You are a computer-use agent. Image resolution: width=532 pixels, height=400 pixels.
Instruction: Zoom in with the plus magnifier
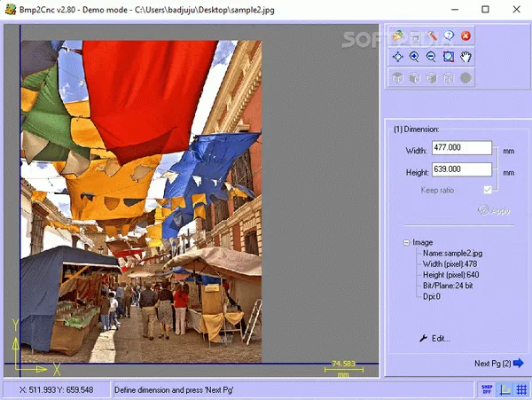click(x=415, y=57)
